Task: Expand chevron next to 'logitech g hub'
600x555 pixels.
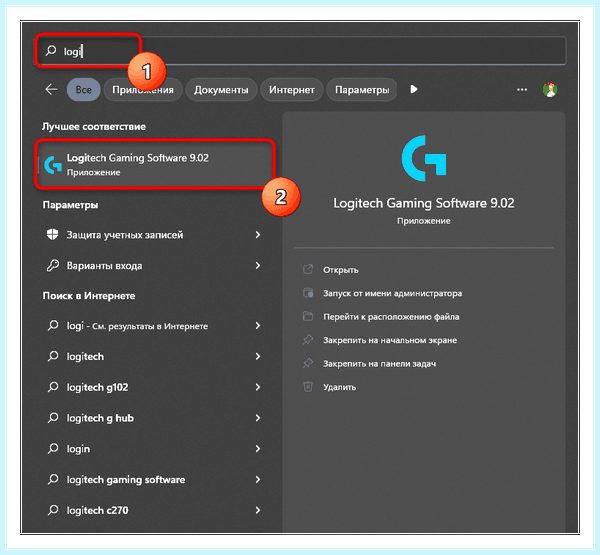Action: [x=258, y=418]
